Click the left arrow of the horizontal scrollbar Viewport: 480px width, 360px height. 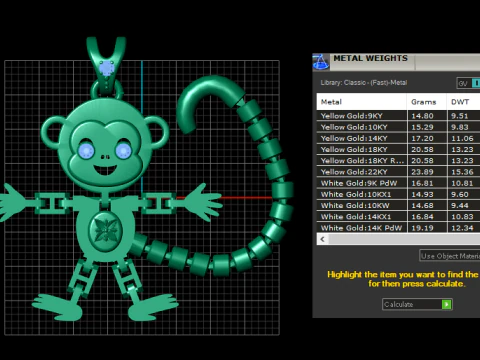(x=322, y=239)
